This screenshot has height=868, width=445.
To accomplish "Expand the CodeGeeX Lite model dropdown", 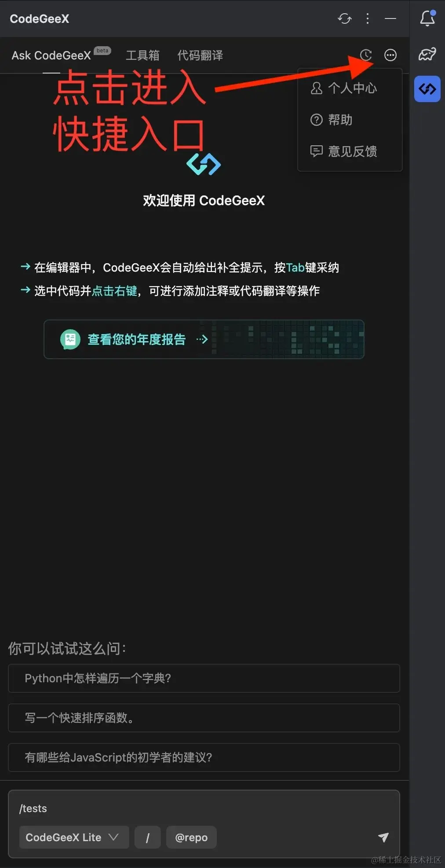I will (74, 837).
